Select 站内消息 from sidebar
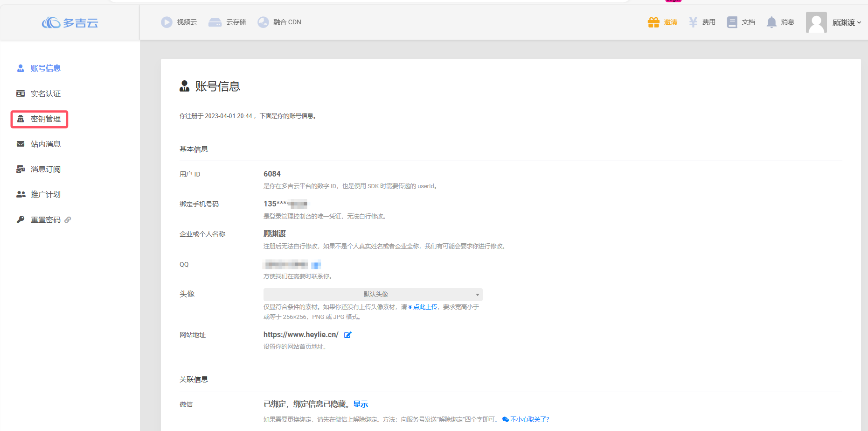The height and width of the screenshot is (431, 868). [45, 144]
